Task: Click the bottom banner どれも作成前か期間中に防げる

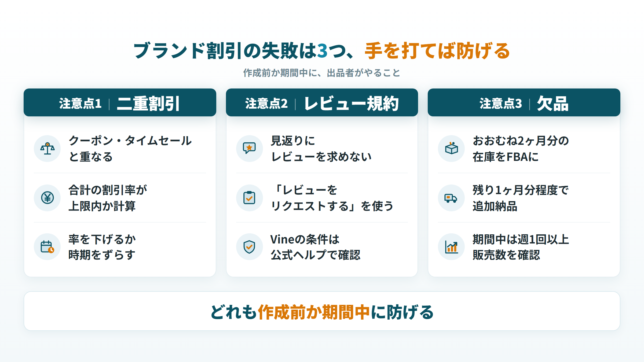Action: pyautogui.click(x=322, y=311)
